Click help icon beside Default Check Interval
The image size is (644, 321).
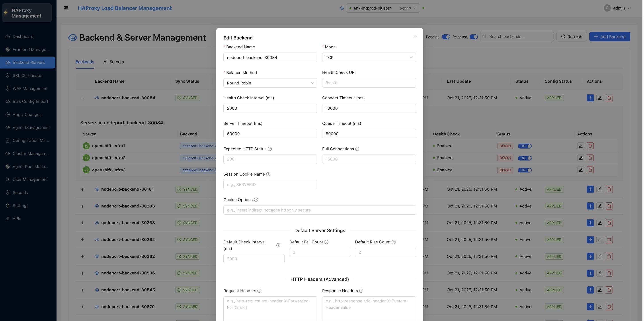(278, 245)
